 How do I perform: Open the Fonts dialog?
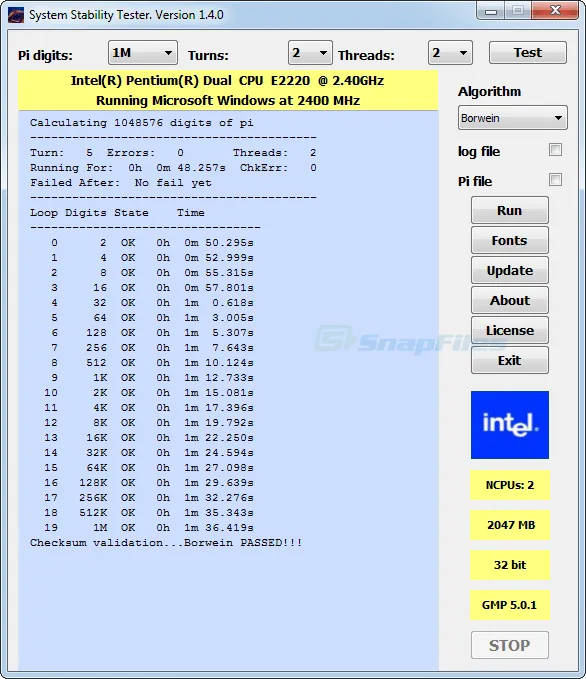coord(510,240)
